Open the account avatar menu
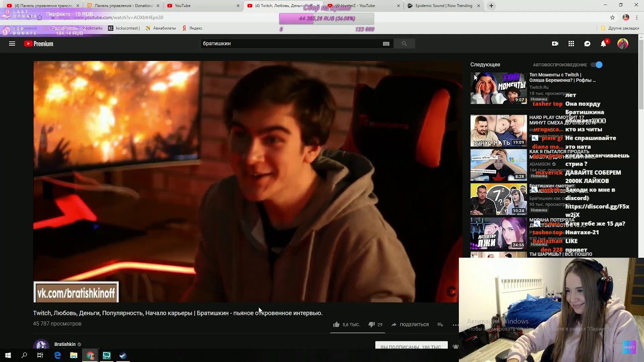The width and height of the screenshot is (644, 362). [x=623, y=44]
